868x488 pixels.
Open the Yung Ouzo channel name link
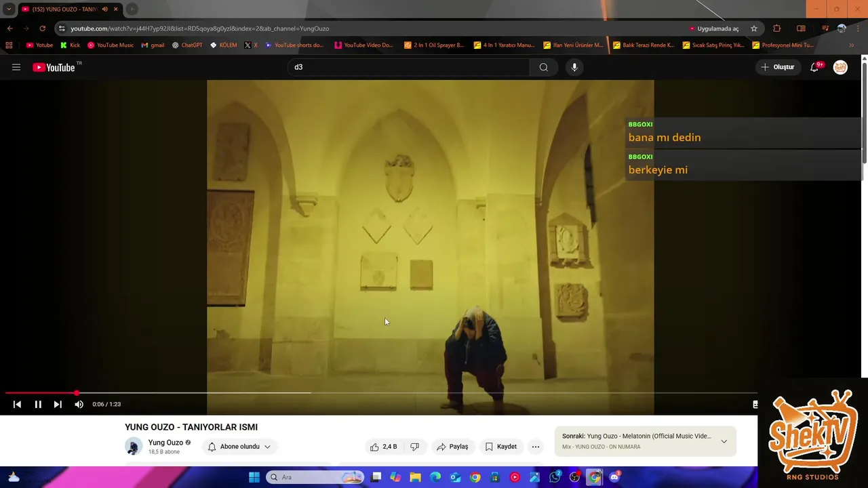click(x=165, y=443)
